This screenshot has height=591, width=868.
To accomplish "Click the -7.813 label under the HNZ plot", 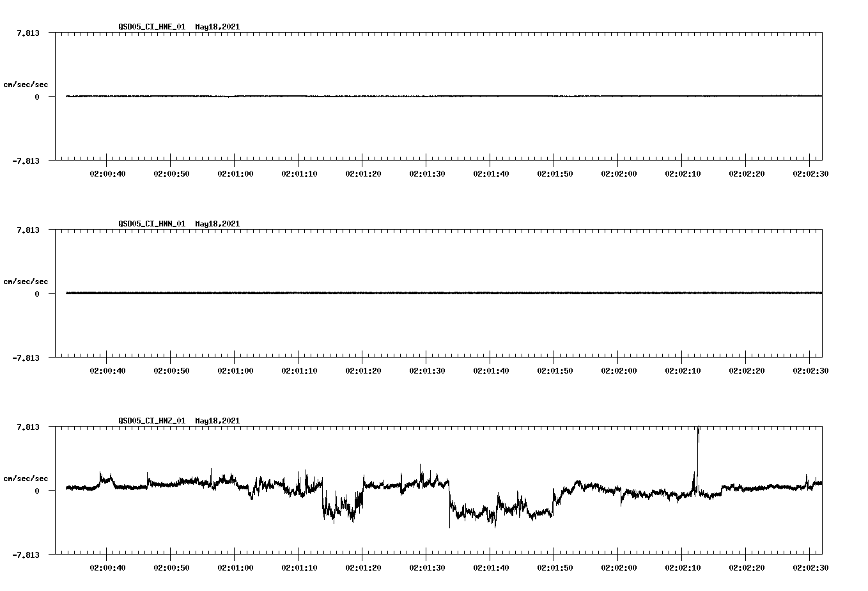I will click(x=26, y=556).
